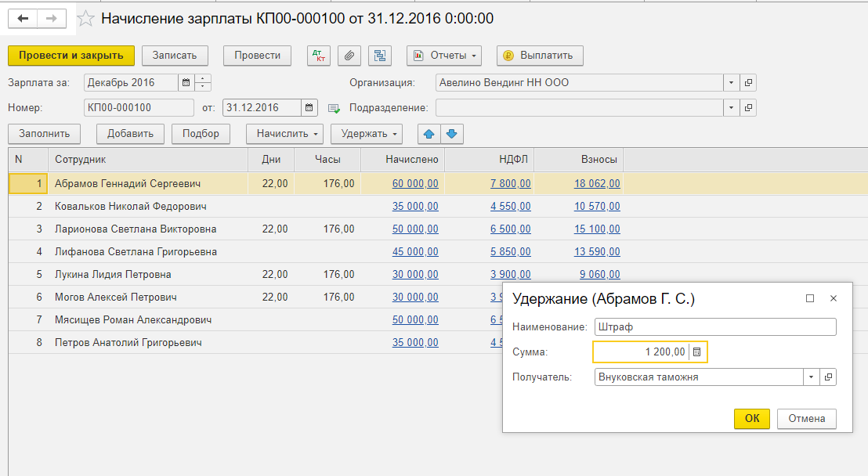This screenshot has width=868, height=476.
Task: Confirm the Удержание dialog with ОК
Action: click(751, 419)
